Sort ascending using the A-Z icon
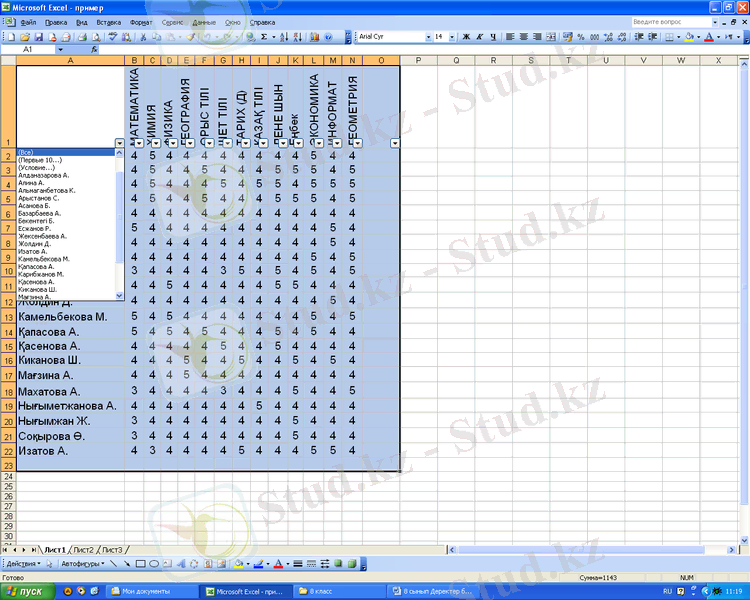750x600 pixels. tap(284, 37)
